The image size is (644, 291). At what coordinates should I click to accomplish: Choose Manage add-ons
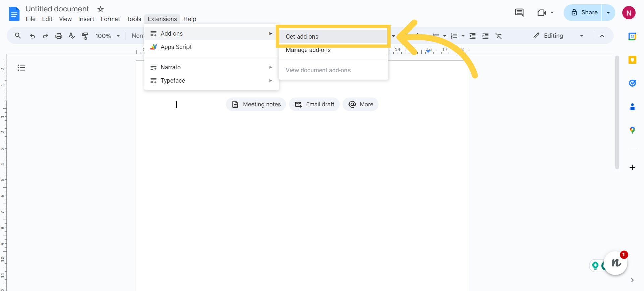tap(333, 50)
